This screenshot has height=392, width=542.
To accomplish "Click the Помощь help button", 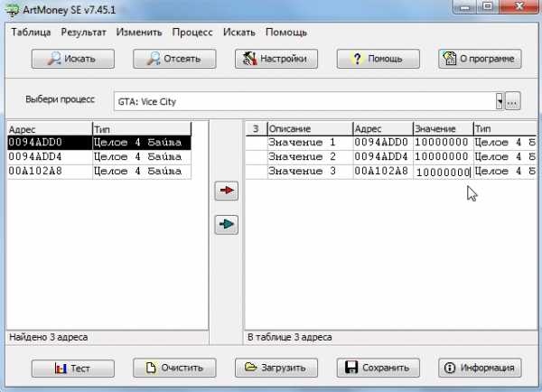I will (x=378, y=59).
